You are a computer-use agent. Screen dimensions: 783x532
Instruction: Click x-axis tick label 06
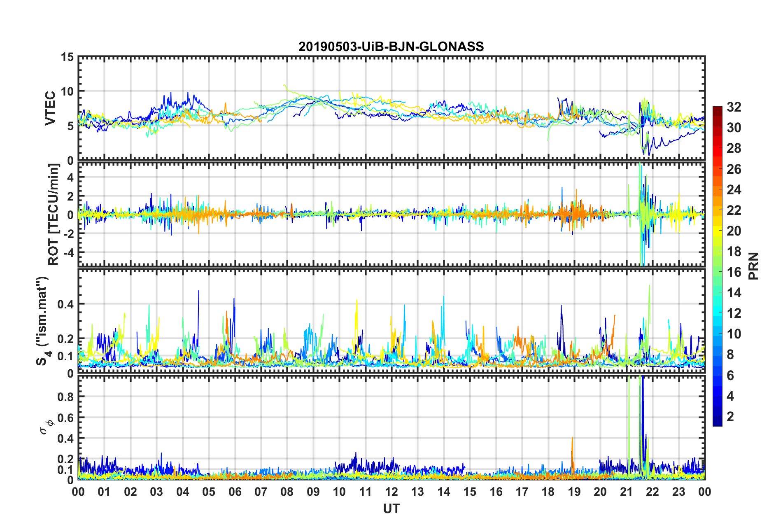coord(235,492)
